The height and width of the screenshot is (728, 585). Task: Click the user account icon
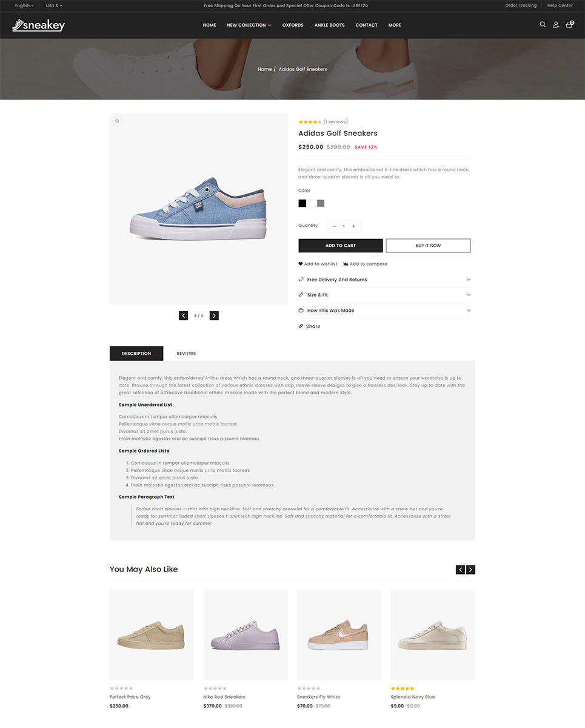[x=556, y=25]
